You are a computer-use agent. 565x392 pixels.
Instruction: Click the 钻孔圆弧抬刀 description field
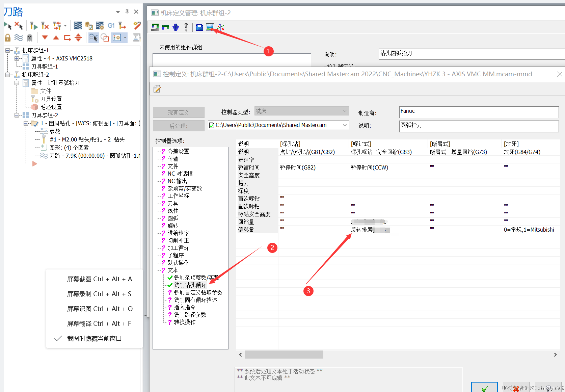pos(472,54)
